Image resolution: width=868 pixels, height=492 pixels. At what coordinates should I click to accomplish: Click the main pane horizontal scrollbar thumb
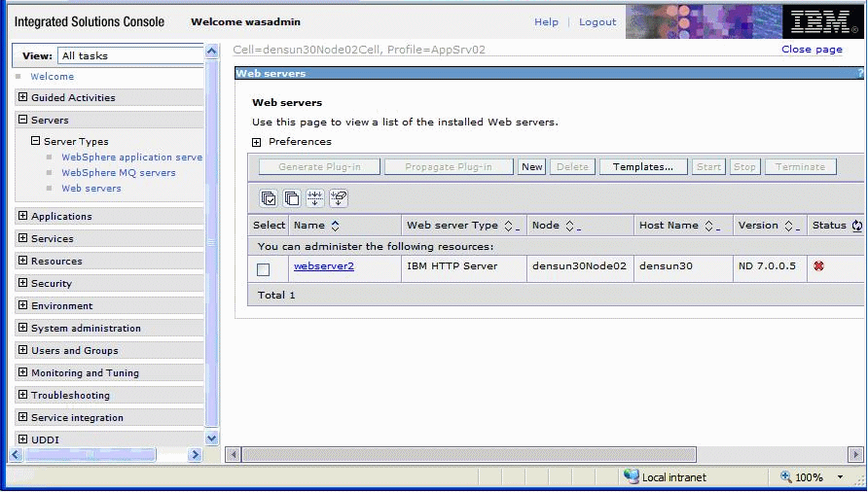pos(469,454)
